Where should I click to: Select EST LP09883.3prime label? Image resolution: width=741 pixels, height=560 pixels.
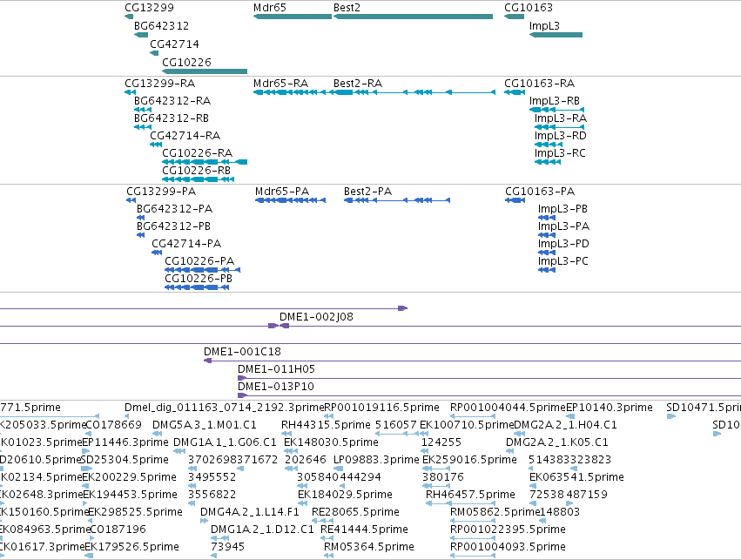[376, 461]
